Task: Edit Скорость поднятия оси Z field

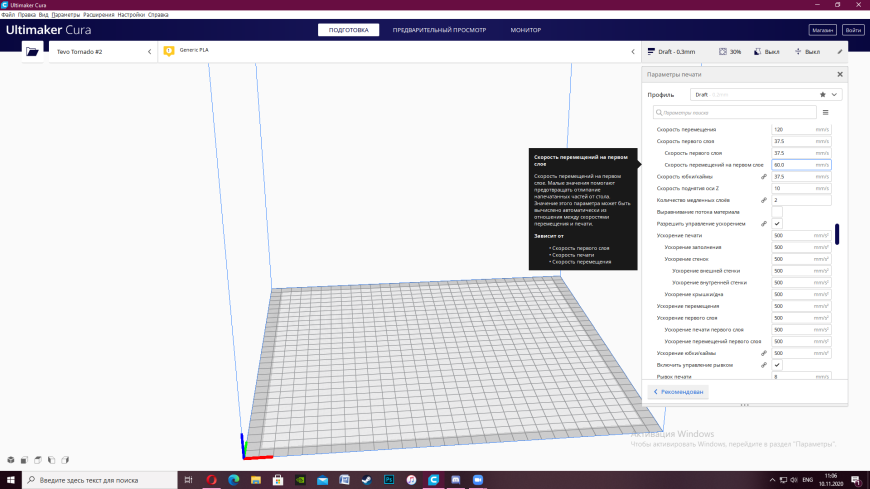Action: point(801,188)
